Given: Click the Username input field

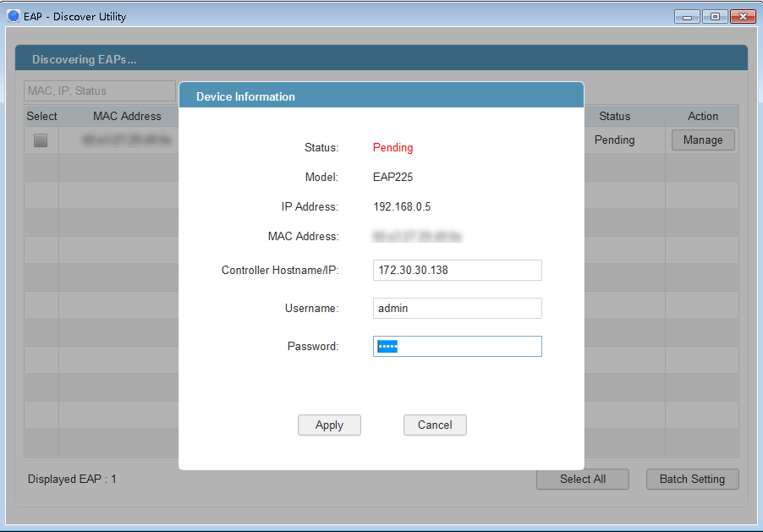Looking at the screenshot, I should tap(457, 308).
